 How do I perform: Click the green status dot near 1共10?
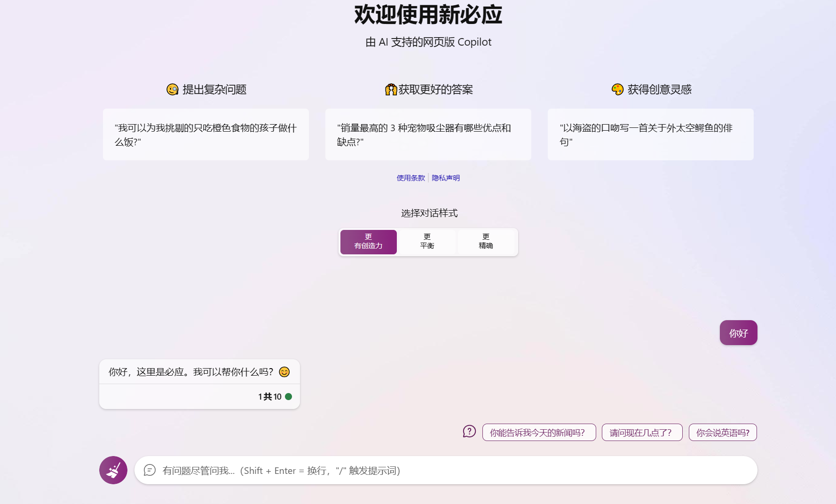pos(289,396)
